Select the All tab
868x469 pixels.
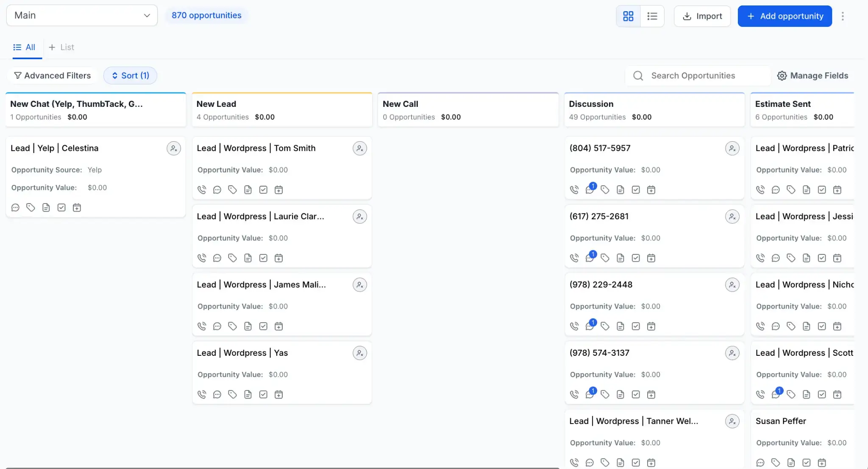(24, 47)
